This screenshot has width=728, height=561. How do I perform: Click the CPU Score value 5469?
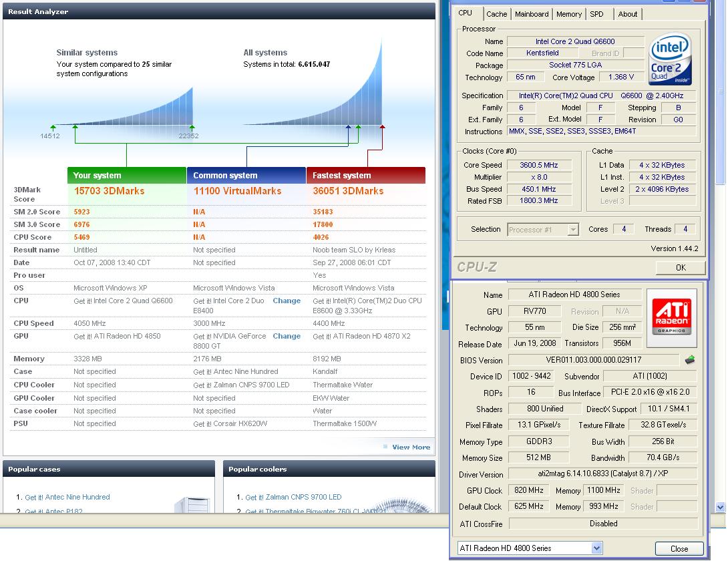point(81,237)
